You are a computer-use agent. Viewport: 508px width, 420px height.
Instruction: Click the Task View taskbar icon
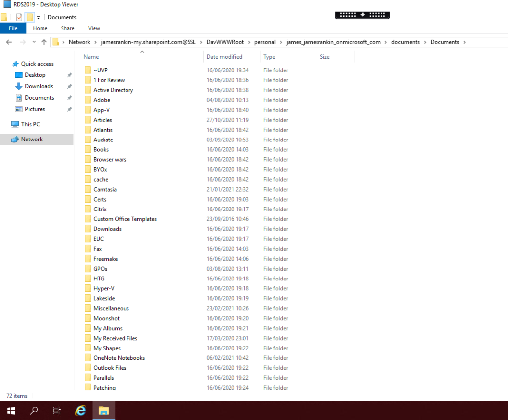[x=57, y=411]
